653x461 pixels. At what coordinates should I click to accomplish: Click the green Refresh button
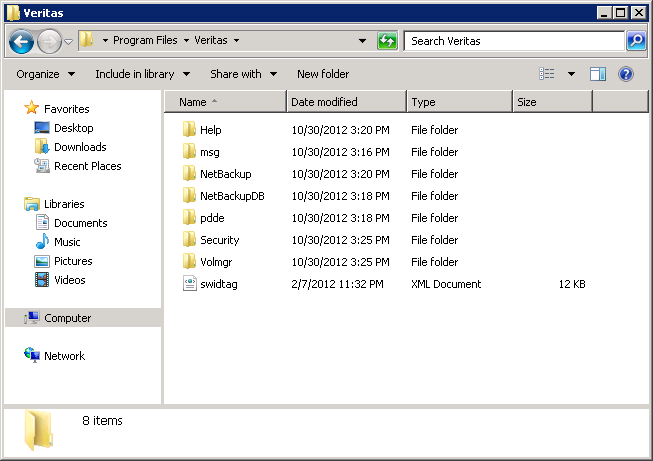pos(387,41)
